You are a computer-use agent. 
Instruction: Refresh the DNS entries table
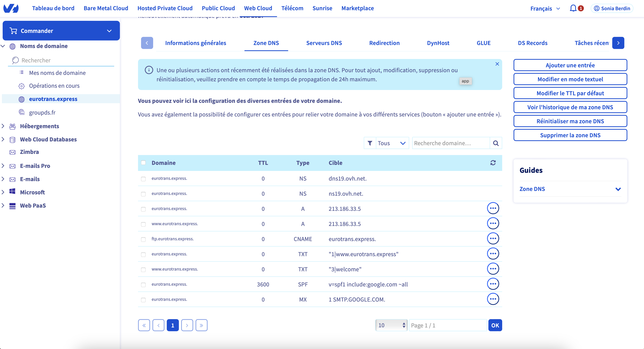click(x=493, y=163)
